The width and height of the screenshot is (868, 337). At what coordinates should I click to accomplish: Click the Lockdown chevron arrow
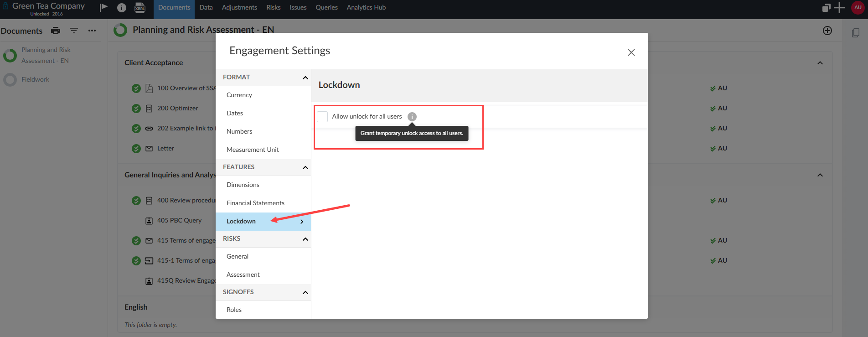pyautogui.click(x=302, y=222)
